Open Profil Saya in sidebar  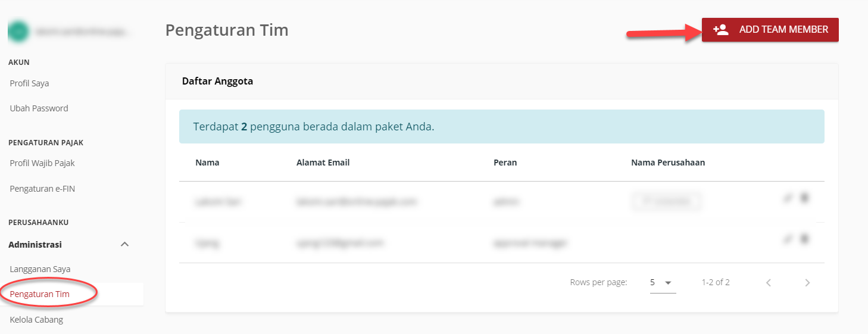pyautogui.click(x=30, y=83)
